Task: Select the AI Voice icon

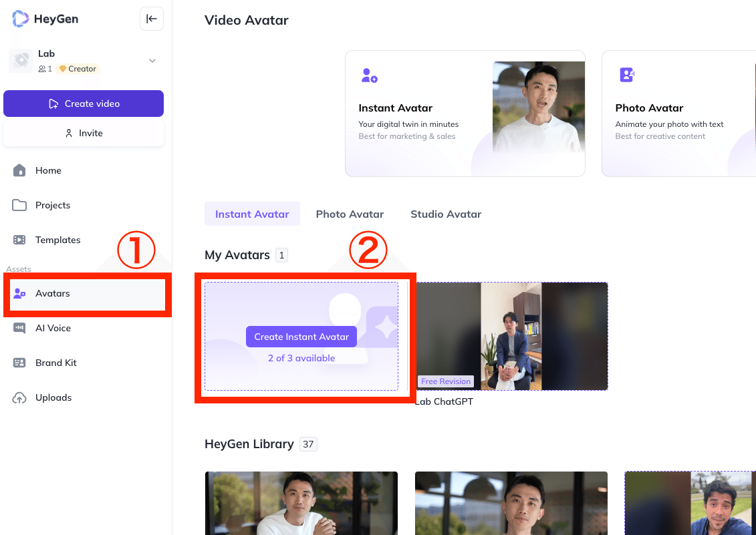Action: [19, 328]
